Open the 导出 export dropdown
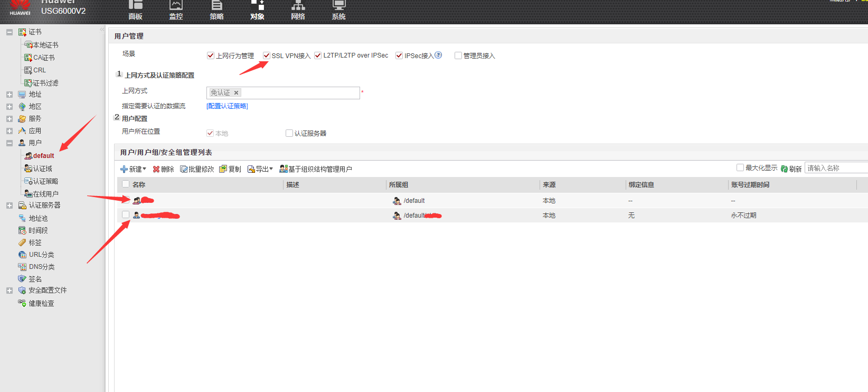 260,169
